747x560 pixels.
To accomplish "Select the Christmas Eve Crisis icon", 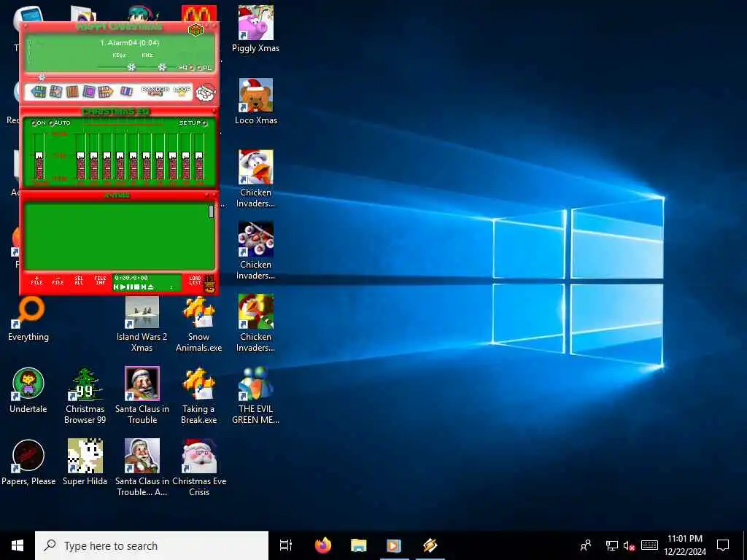I will point(198,467).
